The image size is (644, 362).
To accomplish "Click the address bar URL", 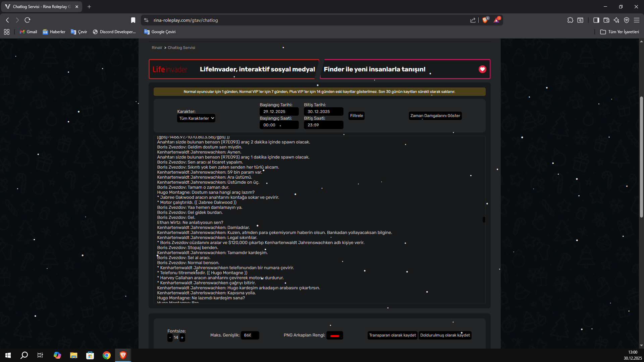I will [185, 20].
